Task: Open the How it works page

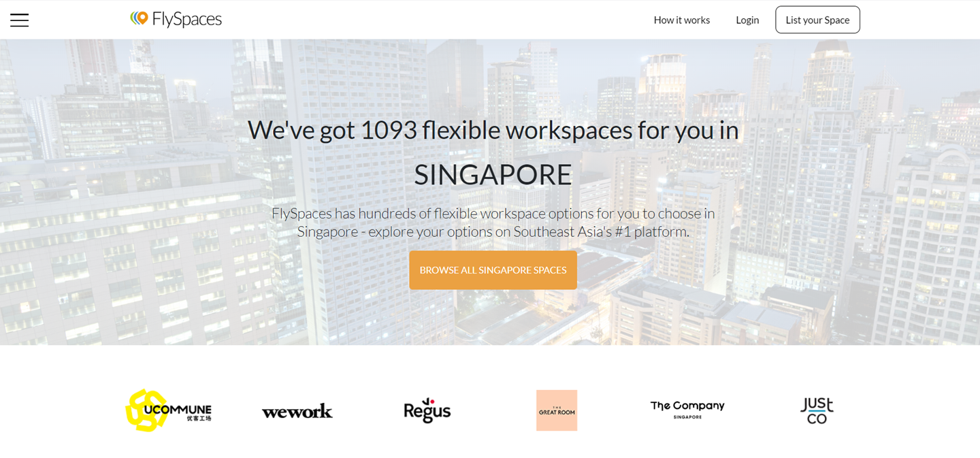Action: click(681, 20)
